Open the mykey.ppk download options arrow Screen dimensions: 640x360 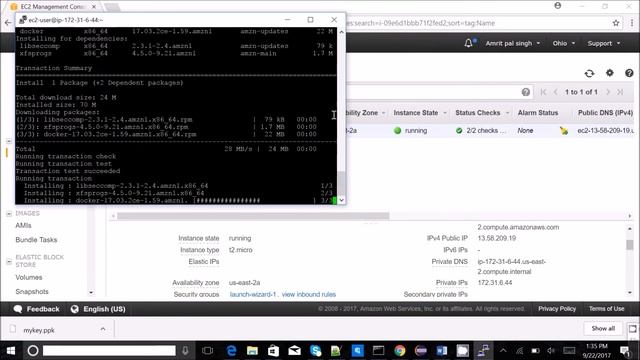pos(103,329)
